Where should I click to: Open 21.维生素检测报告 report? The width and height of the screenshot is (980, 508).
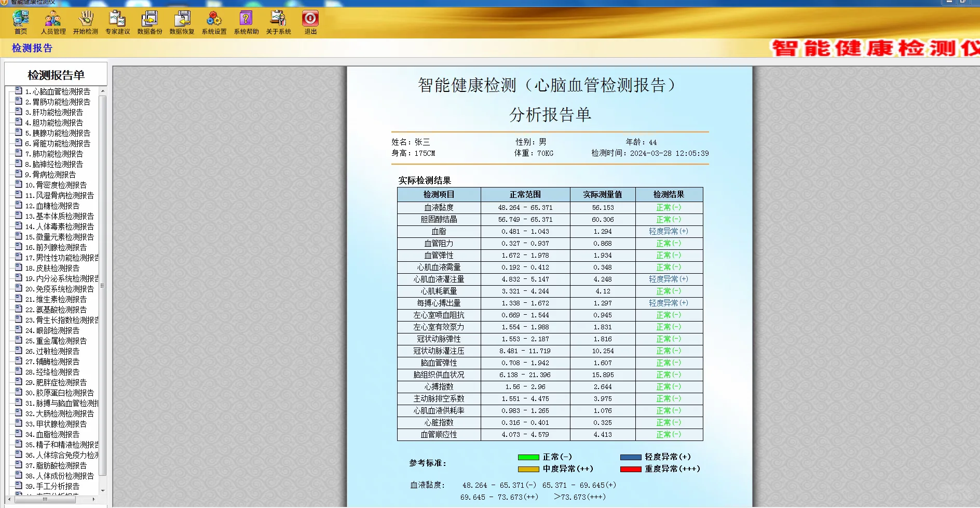coord(55,299)
